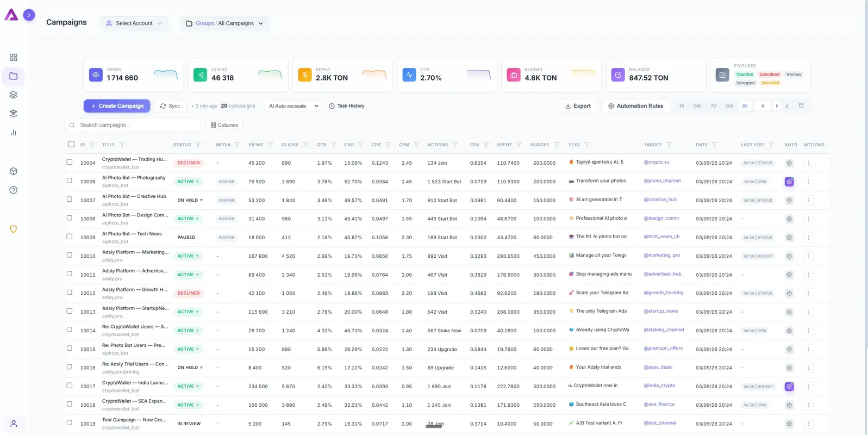This screenshot has width=868, height=435.
Task: Open the actions kebab menu for campaign 10019
Action: (808, 424)
